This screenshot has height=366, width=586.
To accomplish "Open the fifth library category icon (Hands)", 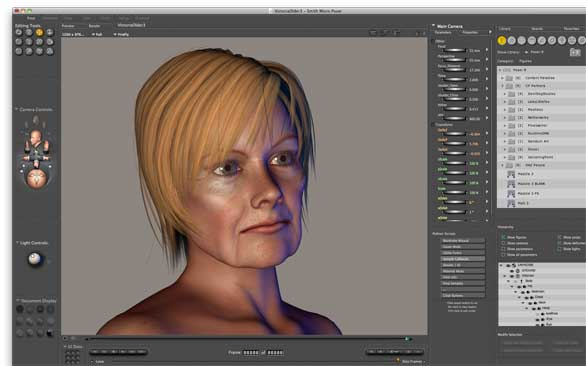I will 542,40.
